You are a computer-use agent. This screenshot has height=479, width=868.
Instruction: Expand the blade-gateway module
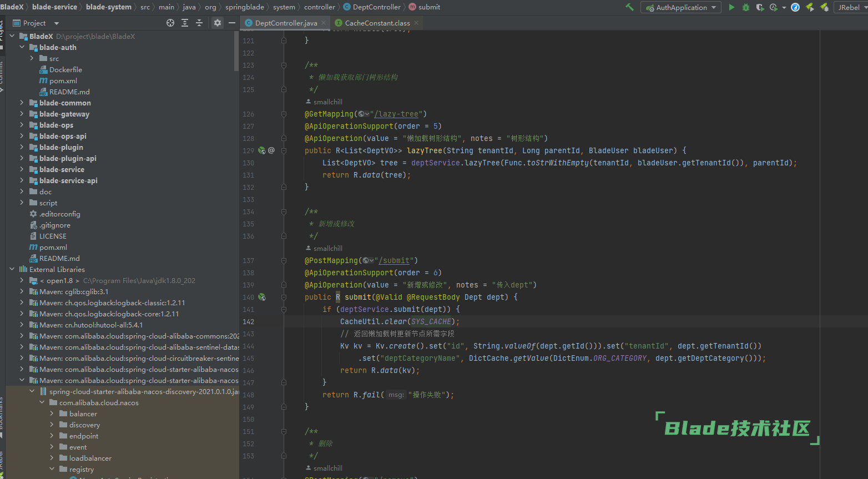[x=22, y=114]
